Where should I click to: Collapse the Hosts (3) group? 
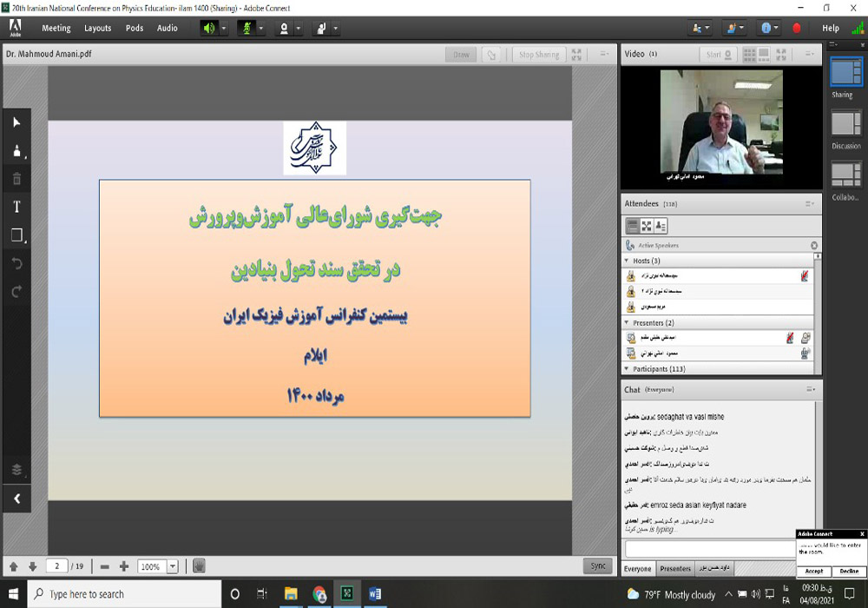(x=627, y=261)
